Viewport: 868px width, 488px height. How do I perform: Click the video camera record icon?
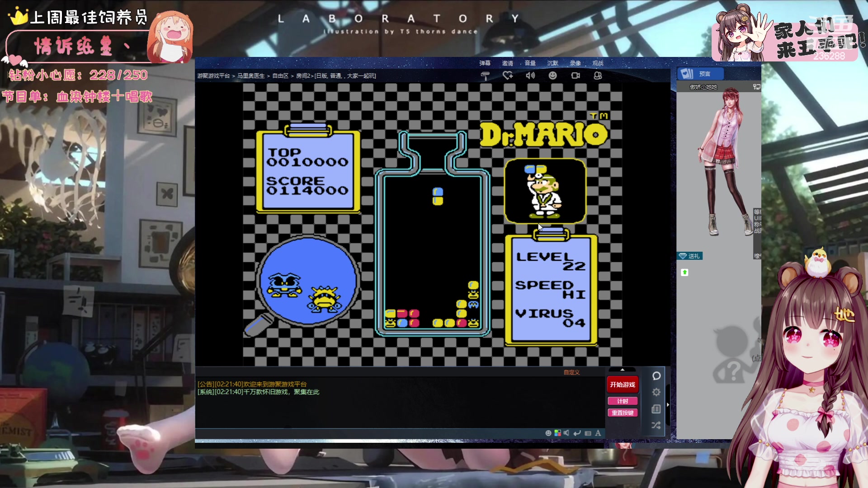(576, 75)
